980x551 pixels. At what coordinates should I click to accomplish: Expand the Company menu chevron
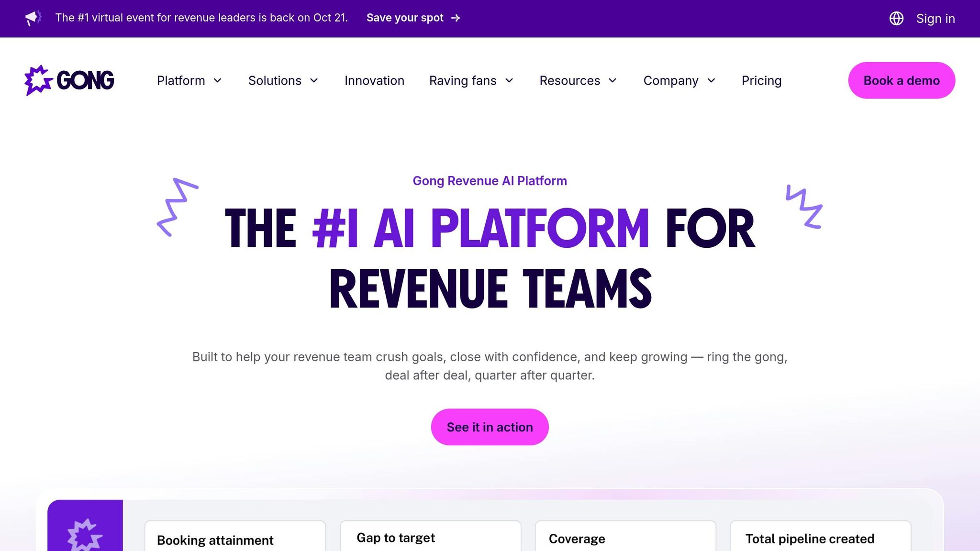click(711, 80)
